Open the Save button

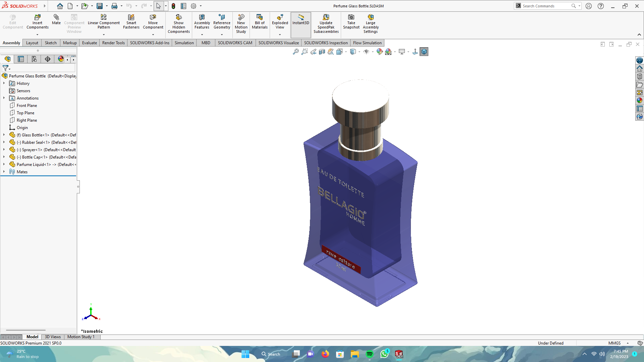pos(100,6)
